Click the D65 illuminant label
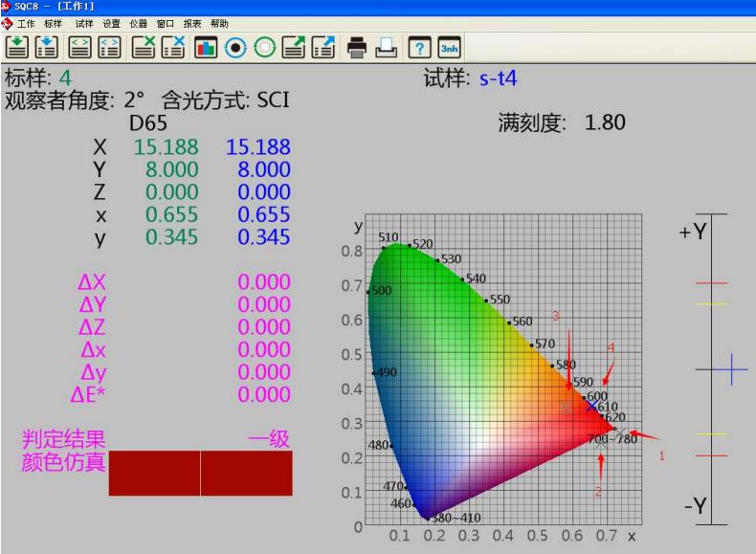The image size is (756, 554). (x=148, y=122)
